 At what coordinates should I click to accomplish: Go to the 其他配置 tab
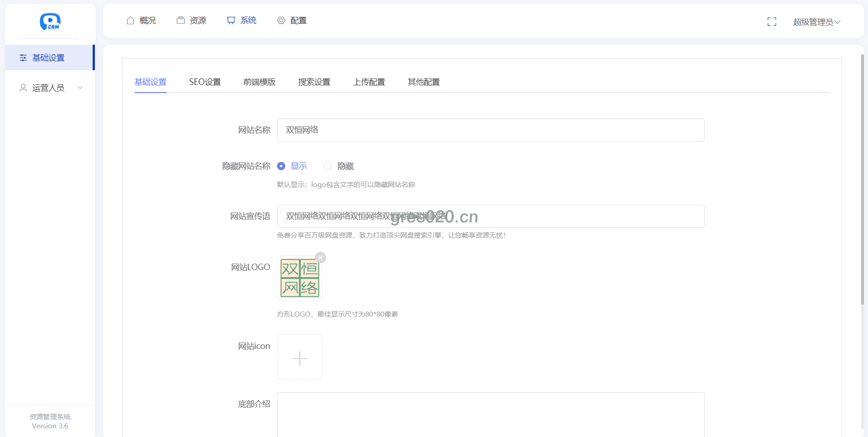click(x=424, y=82)
